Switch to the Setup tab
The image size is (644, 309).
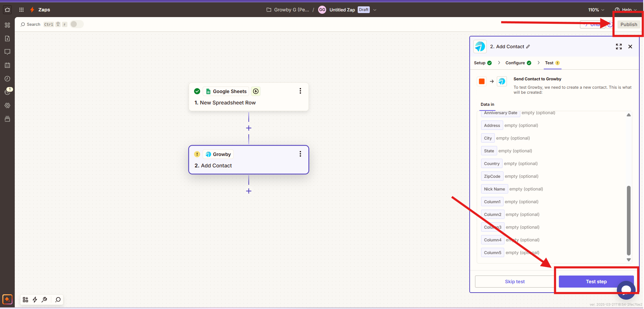tap(483, 63)
